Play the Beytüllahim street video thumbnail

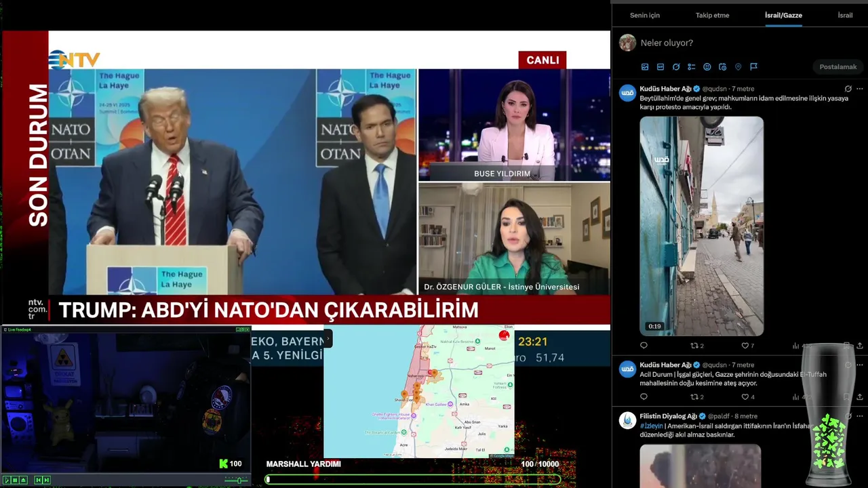tap(702, 226)
